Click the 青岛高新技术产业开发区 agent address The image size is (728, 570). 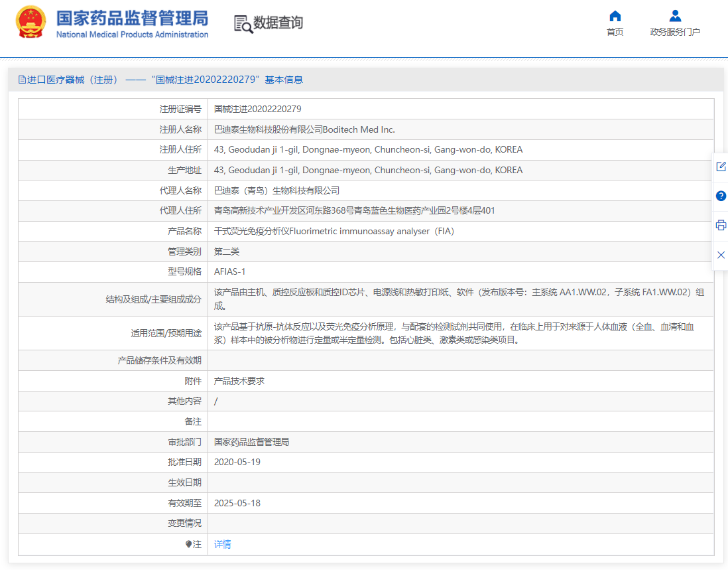[354, 210]
